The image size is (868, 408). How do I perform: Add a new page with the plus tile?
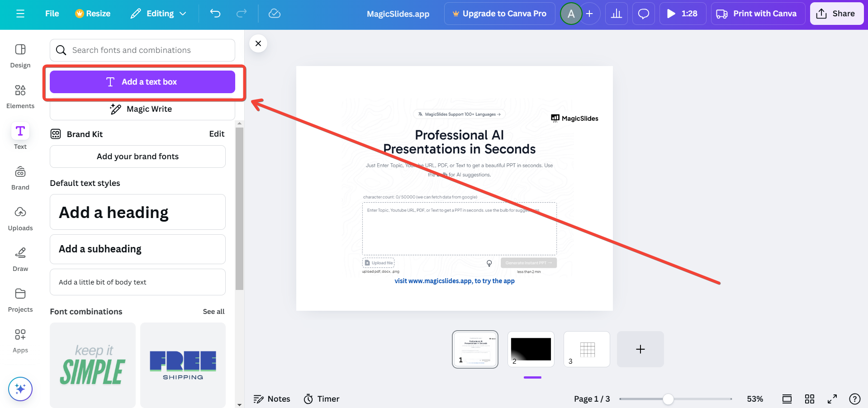point(640,349)
